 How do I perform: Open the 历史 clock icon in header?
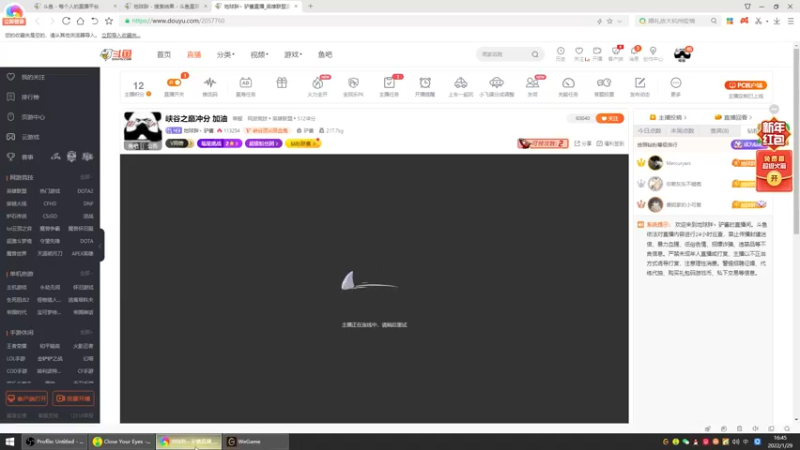pos(560,51)
